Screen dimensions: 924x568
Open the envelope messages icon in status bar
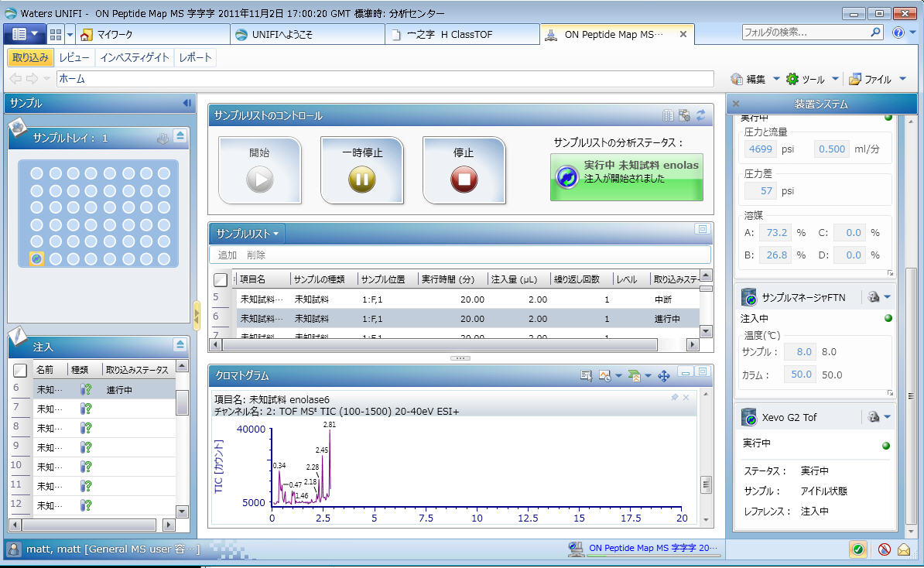tap(904, 549)
